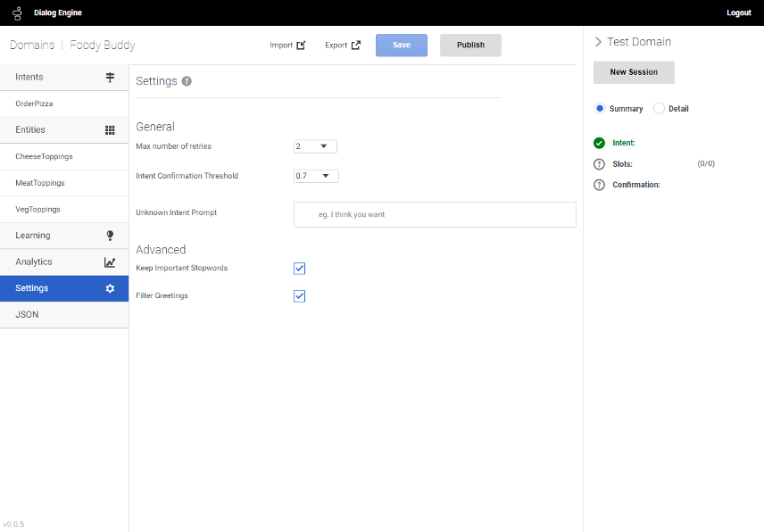Select the Detail radio button
Screen dimensions: 764x532
[x=660, y=109]
